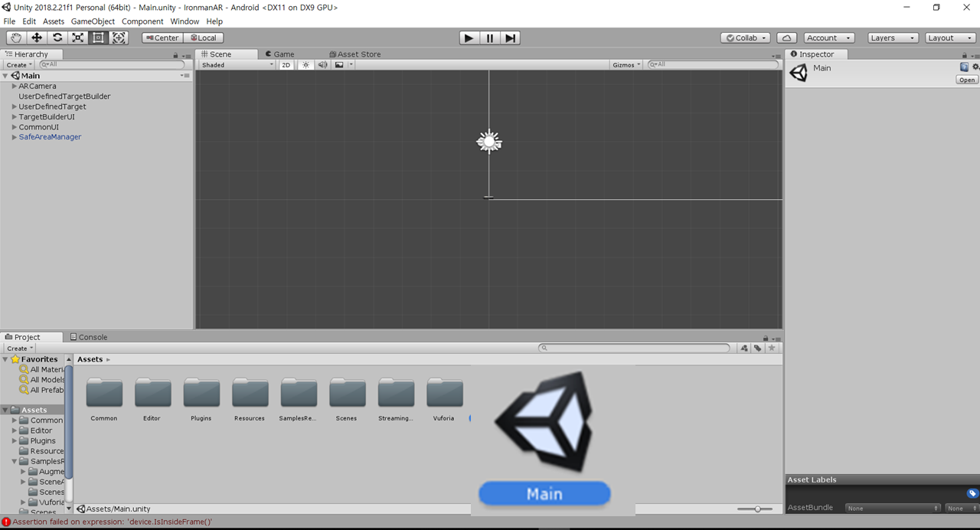Image resolution: width=980 pixels, height=530 pixels.
Task: Click the Scene view search field
Action: pos(712,65)
